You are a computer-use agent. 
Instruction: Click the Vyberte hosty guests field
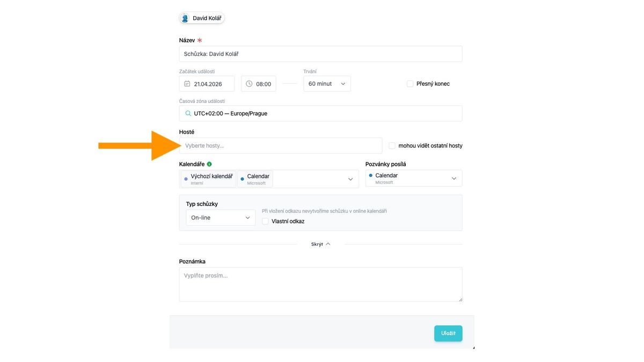pyautogui.click(x=281, y=145)
